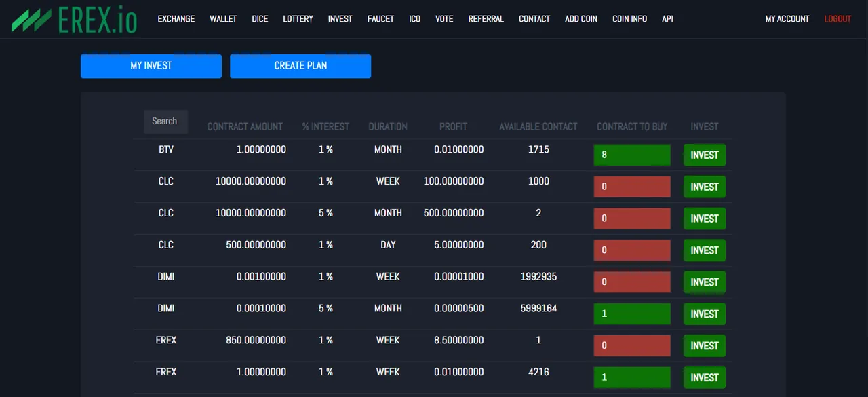Image resolution: width=868 pixels, height=397 pixels.
Task: Select available contact value 1715
Action: pyautogui.click(x=538, y=149)
